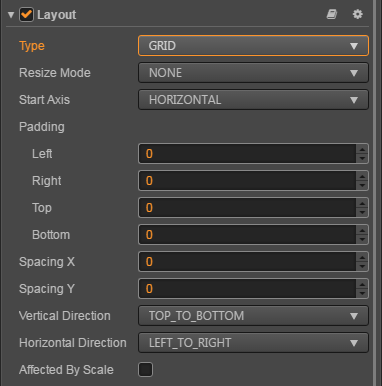Open the Vertical Direction dropdown
Image resolution: width=382 pixels, height=386 pixels.
tap(253, 316)
